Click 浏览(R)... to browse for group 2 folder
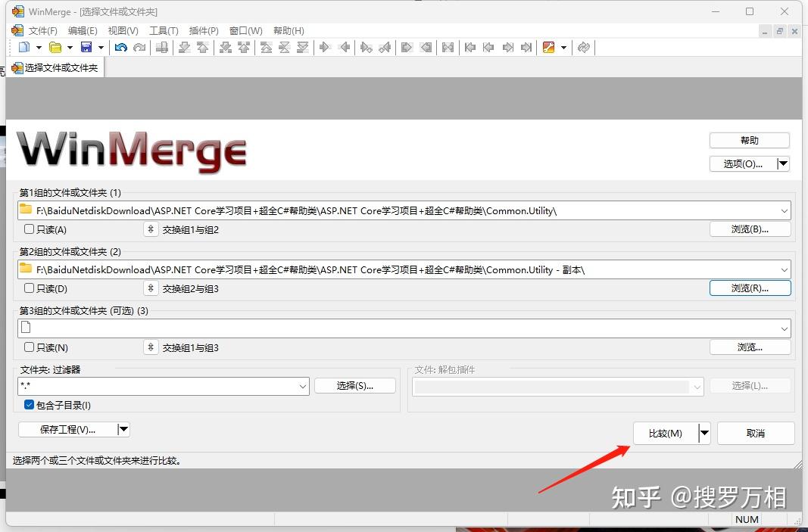808x532 pixels. [749, 288]
